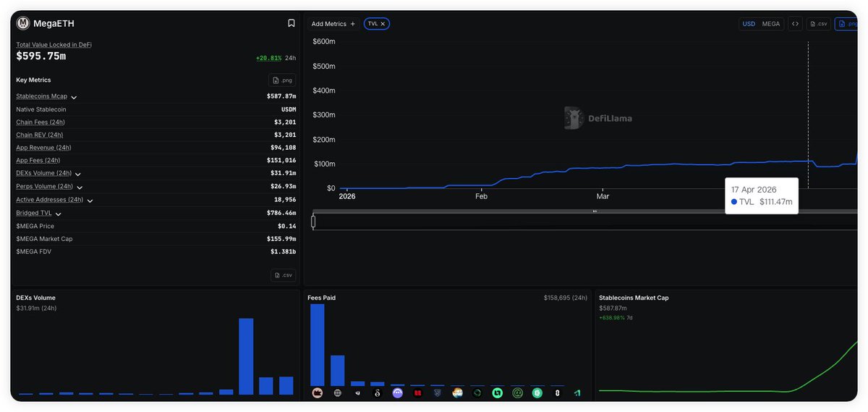The image size is (868, 412).
Task: Click the orange-and-blue sunset protocol icon
Action: [x=457, y=393]
